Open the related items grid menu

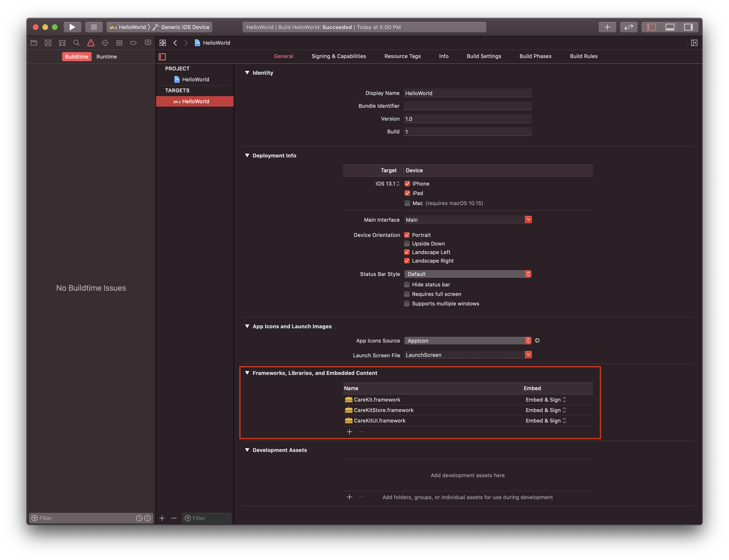click(x=163, y=43)
